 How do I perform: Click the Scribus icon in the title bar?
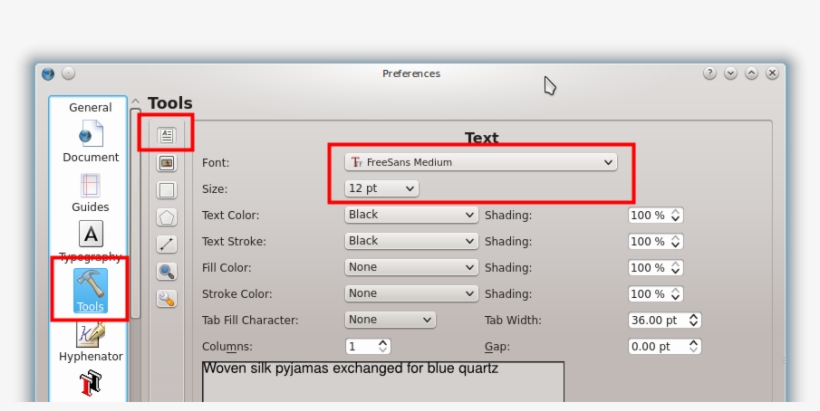[48, 74]
